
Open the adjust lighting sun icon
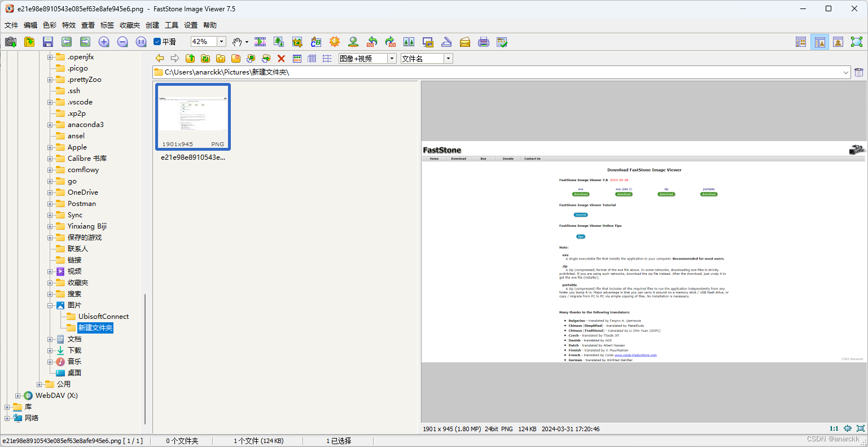(335, 42)
